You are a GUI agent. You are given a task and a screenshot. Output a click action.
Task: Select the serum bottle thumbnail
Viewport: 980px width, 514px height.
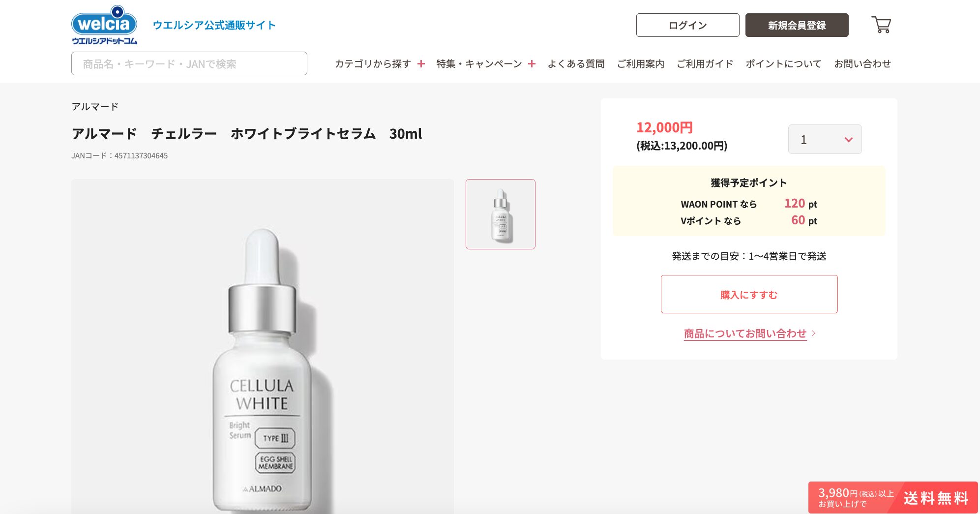501,214
